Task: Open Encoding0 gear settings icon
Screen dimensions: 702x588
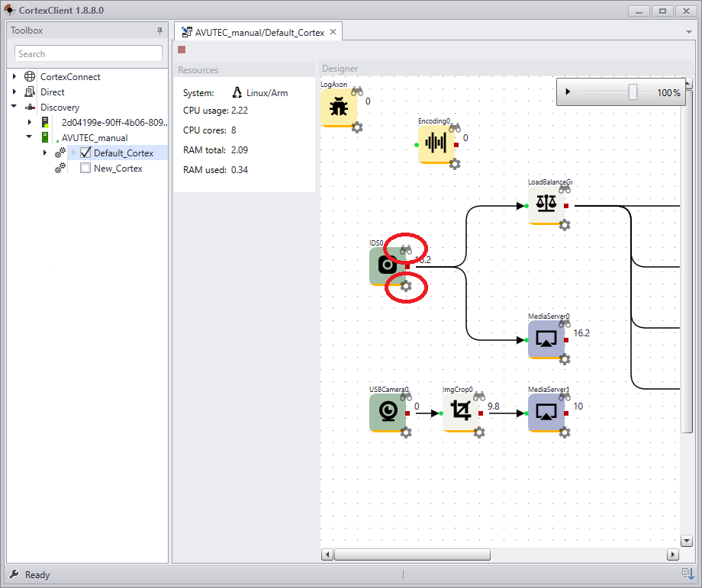Action: coord(455,164)
